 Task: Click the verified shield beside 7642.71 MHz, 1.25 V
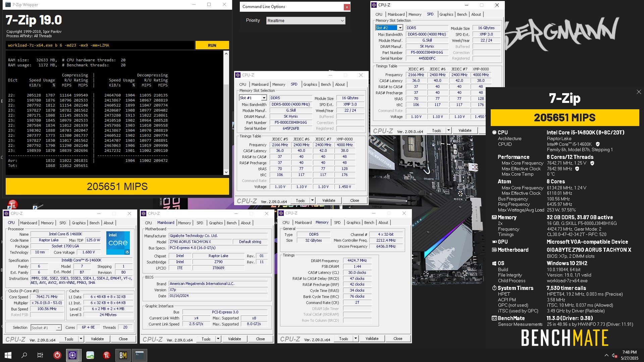pyautogui.click(x=592, y=163)
